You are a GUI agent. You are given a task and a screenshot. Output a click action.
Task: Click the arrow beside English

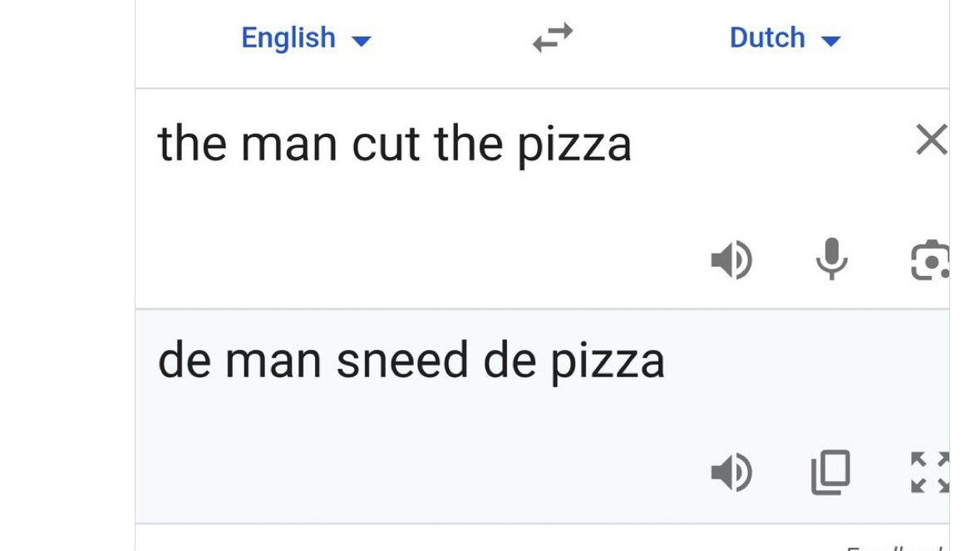(362, 41)
